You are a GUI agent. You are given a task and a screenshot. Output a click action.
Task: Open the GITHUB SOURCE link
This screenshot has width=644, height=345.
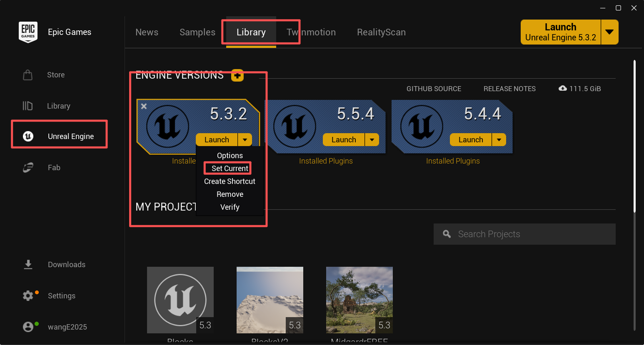pyautogui.click(x=434, y=89)
